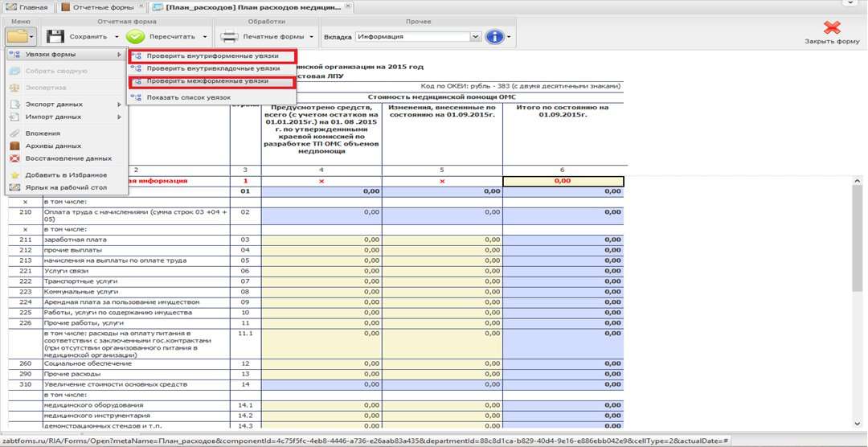Screen dimensions: 868x447
Task: Open dropdown arrow beside the folder Menu icon
Action: (33, 37)
